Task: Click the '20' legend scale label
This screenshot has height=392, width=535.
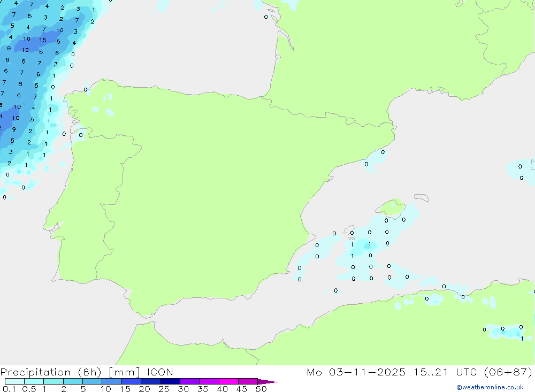Action: (x=144, y=389)
